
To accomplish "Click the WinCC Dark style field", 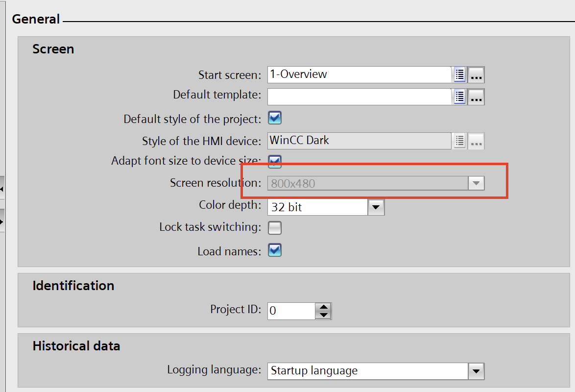I will (x=359, y=141).
